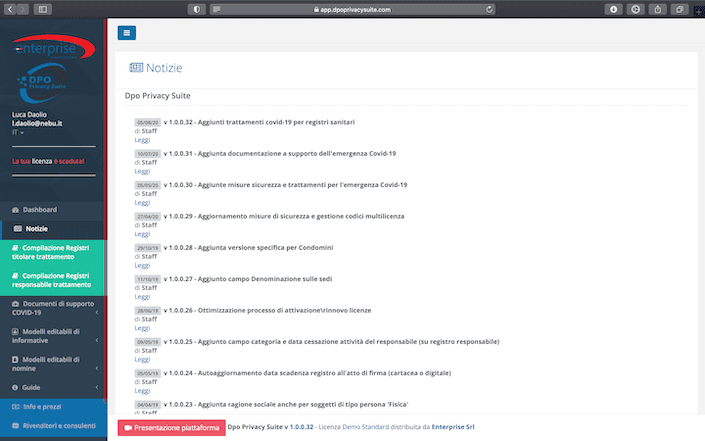Image resolution: width=705 pixels, height=441 pixels.
Task: Reload the page using the refresh icon
Action: click(x=489, y=9)
